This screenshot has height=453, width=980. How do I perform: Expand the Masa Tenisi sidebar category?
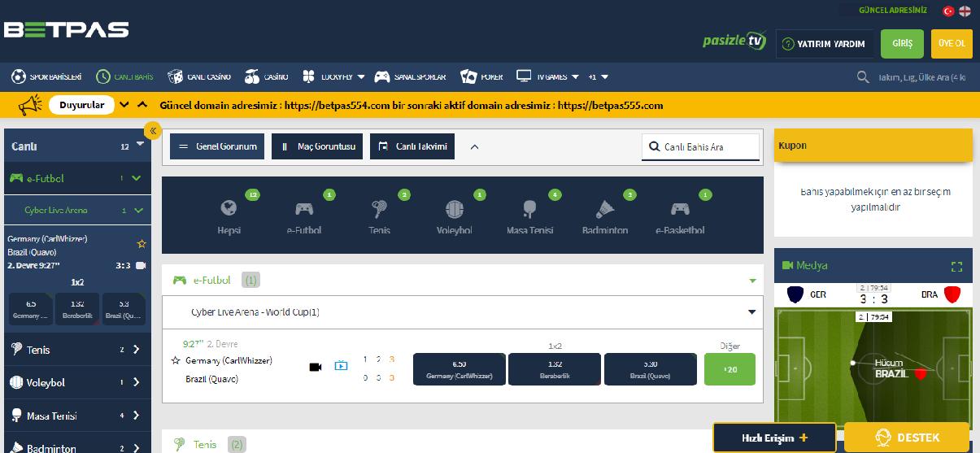click(77, 416)
